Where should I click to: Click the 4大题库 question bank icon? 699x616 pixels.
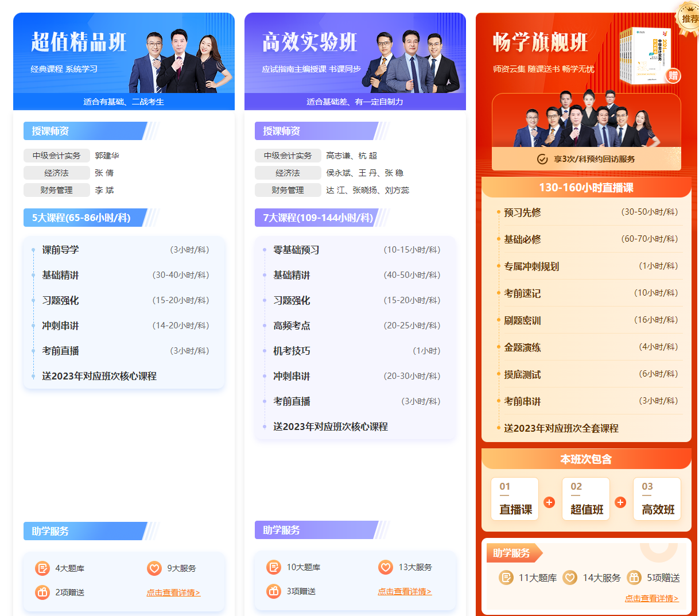pos(42,568)
